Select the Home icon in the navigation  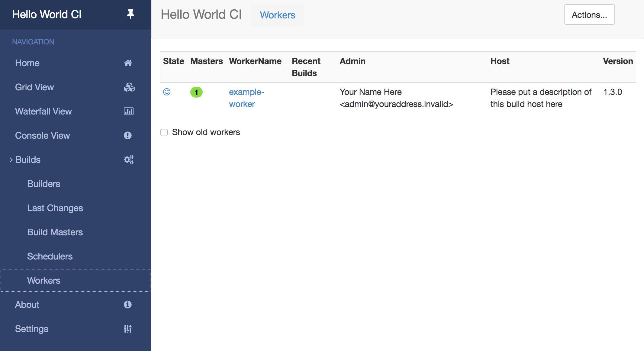[129, 63]
